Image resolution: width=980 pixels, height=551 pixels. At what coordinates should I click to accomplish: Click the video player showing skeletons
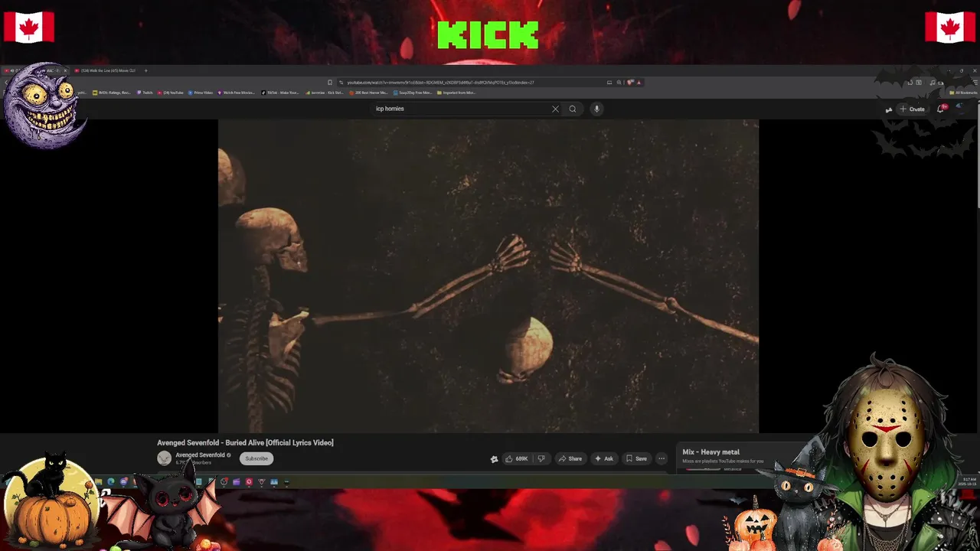click(488, 275)
